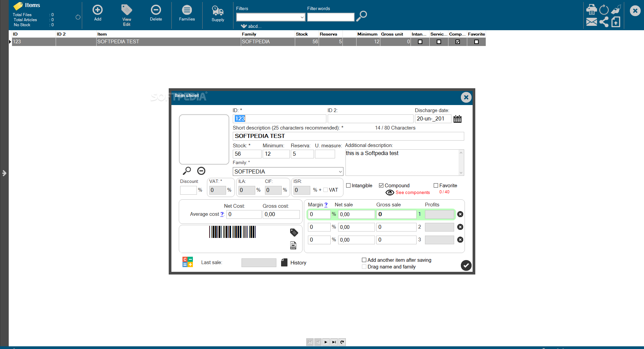Uncheck the Compound checkbox
644x349 pixels.
381,186
